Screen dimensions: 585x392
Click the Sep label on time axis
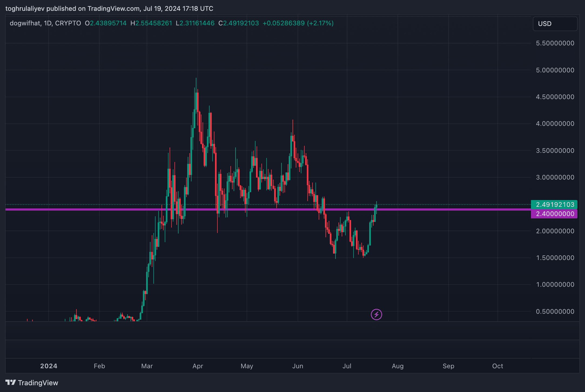click(448, 366)
